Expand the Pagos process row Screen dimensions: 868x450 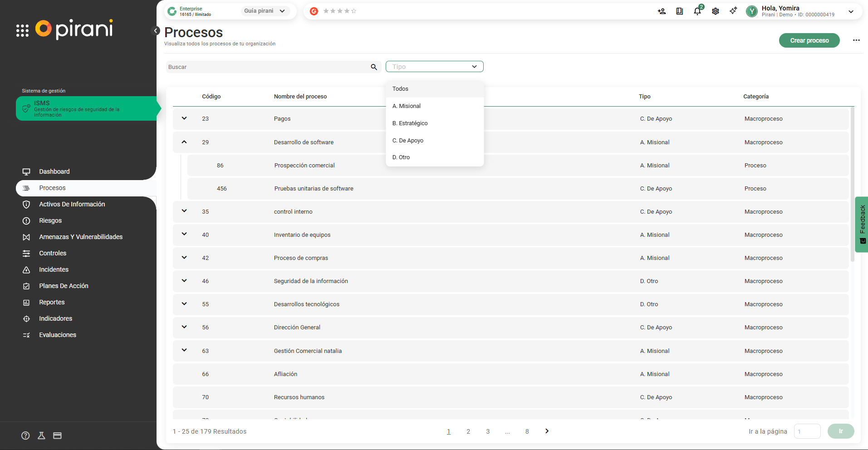pos(184,118)
